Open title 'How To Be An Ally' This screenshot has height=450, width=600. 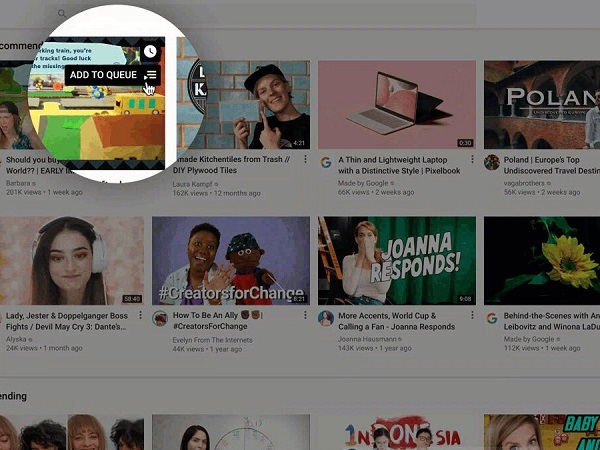(217, 321)
